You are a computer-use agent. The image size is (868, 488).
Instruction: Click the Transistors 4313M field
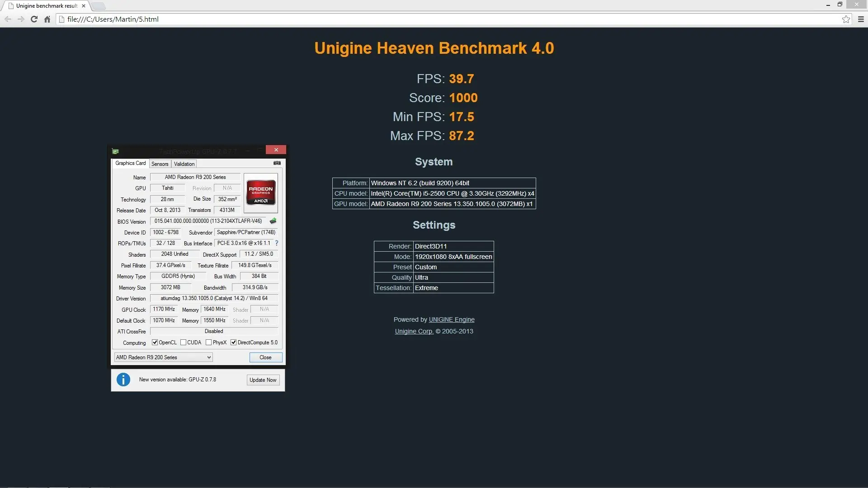(x=227, y=210)
